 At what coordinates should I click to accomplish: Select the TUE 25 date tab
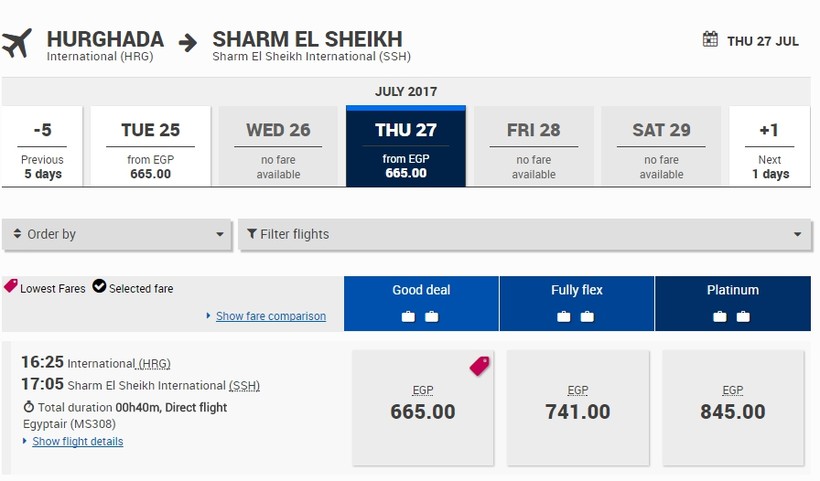(150, 146)
